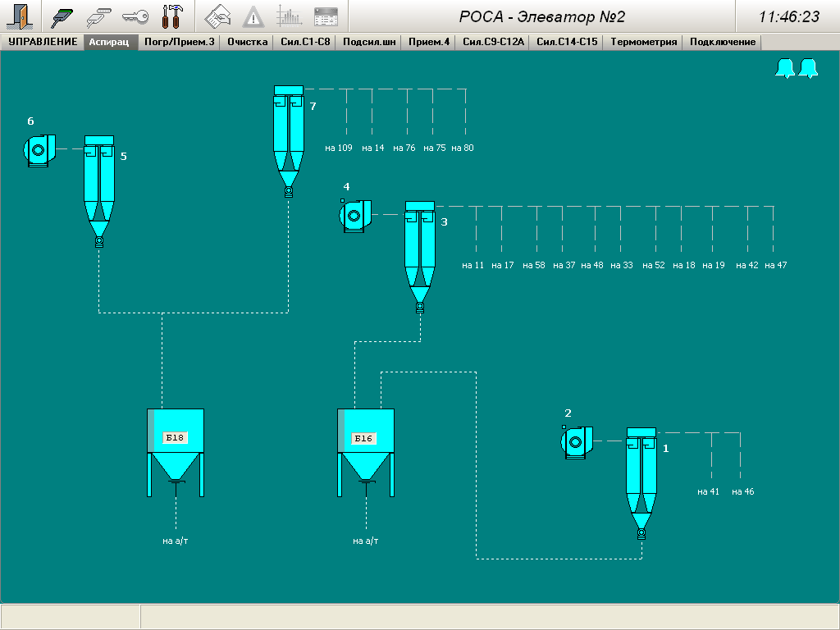This screenshot has height=630, width=840.
Task: Open the УПРАВЛЕНИЕ tab
Action: 43,42
